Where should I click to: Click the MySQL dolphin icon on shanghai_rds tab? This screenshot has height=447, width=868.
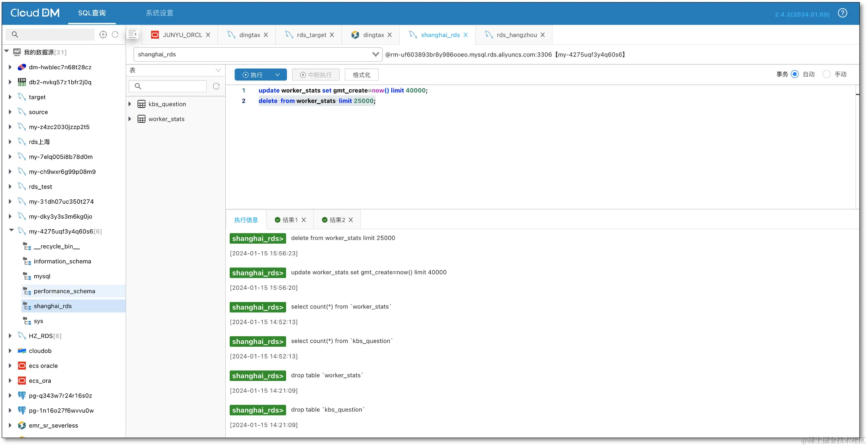(413, 35)
